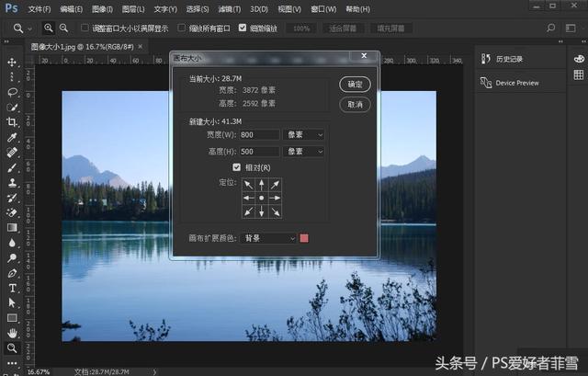
Task: Toggle 调整窗口大小以满屏显示 checkbox
Action: click(x=85, y=28)
